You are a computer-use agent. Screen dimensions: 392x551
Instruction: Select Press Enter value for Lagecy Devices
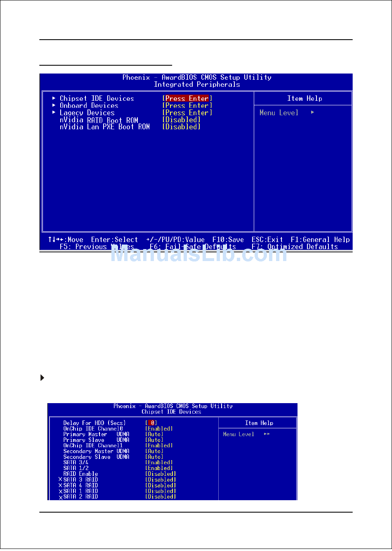tap(187, 113)
